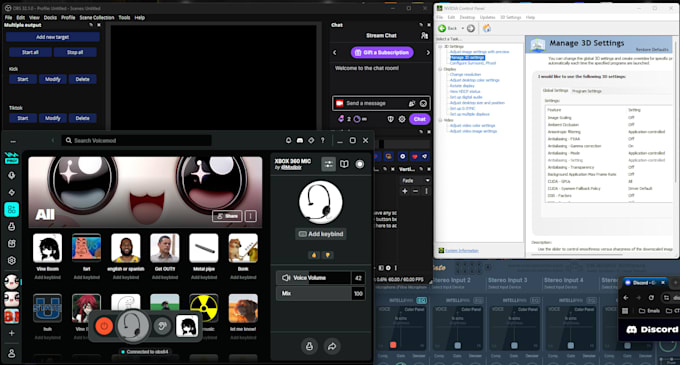Click the right chevron beside Gift a Subscription

coord(428,52)
